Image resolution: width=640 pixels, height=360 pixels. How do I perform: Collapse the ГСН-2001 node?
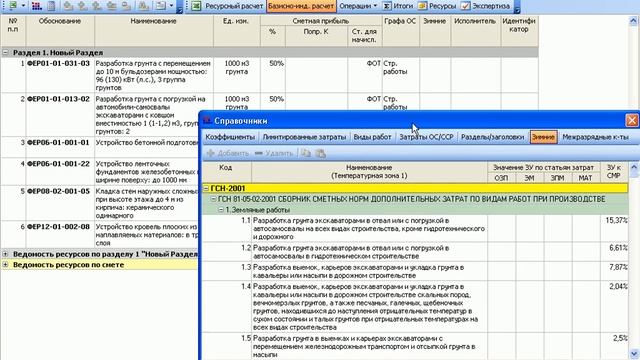206,188
